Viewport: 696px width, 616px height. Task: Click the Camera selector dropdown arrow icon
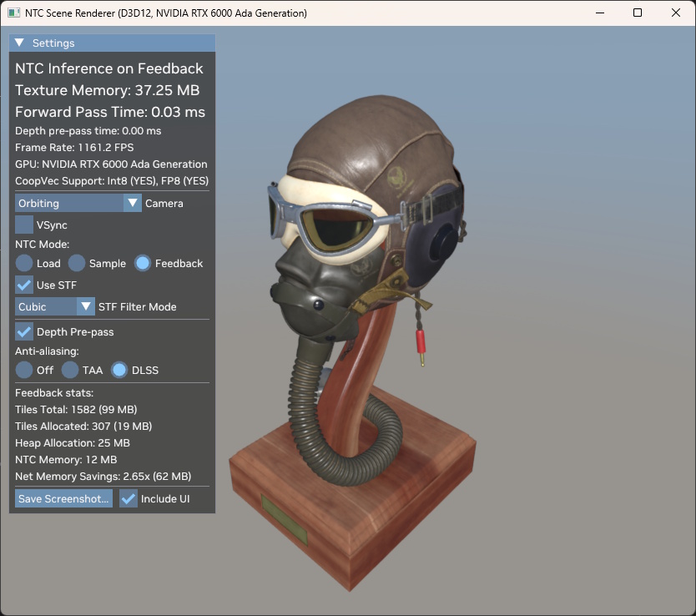(132, 203)
